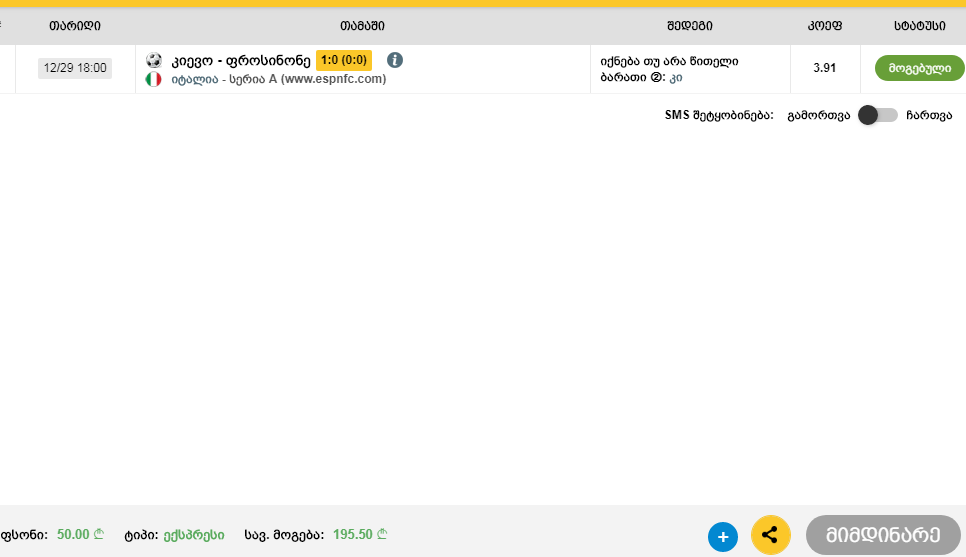Toggle the SMS notification switch

pos(878,115)
